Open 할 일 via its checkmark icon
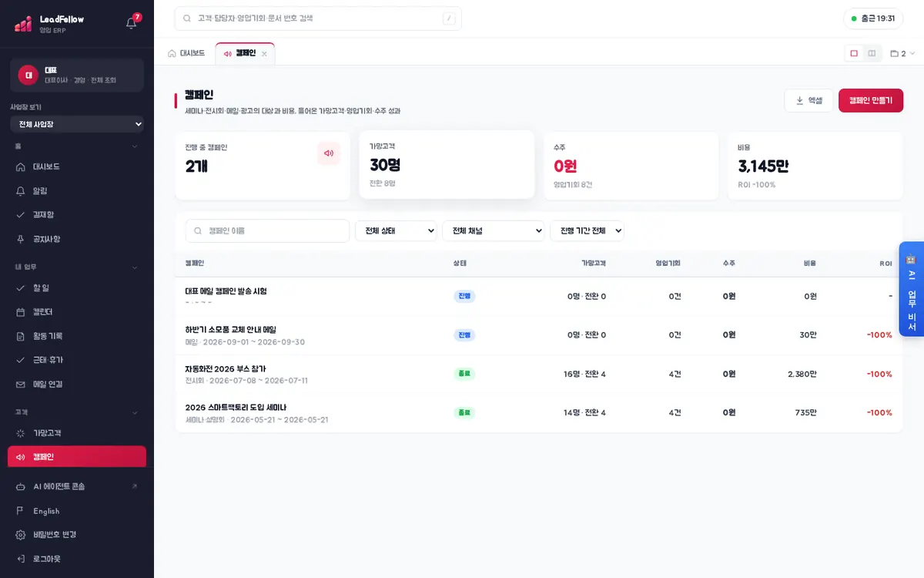Image resolution: width=924 pixels, height=578 pixels. [21, 288]
